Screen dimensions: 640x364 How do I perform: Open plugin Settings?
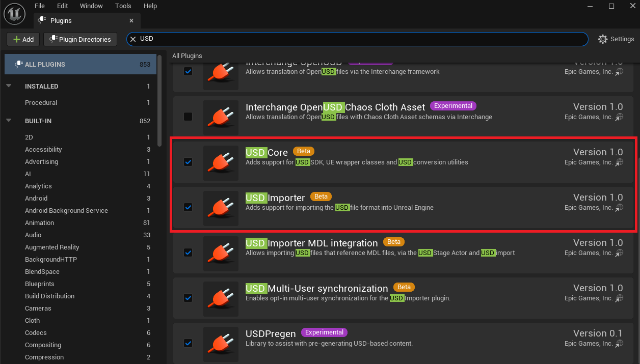click(616, 39)
